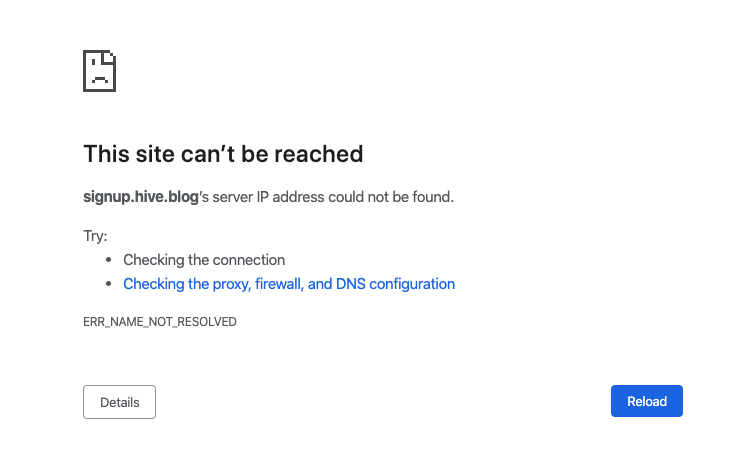This screenshot has width=729, height=471.
Task: Click the frowning mouth on the page icon
Action: pyautogui.click(x=99, y=79)
